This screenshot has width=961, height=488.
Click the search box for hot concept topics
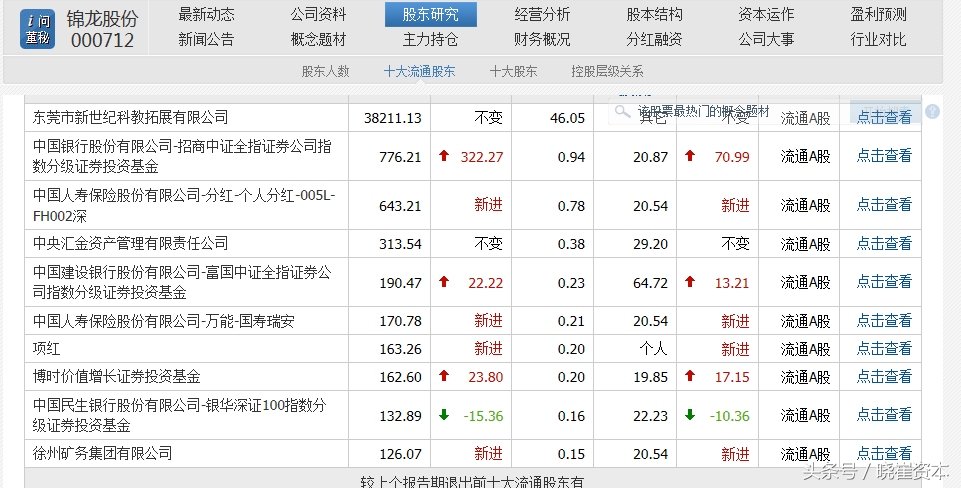tap(729, 112)
